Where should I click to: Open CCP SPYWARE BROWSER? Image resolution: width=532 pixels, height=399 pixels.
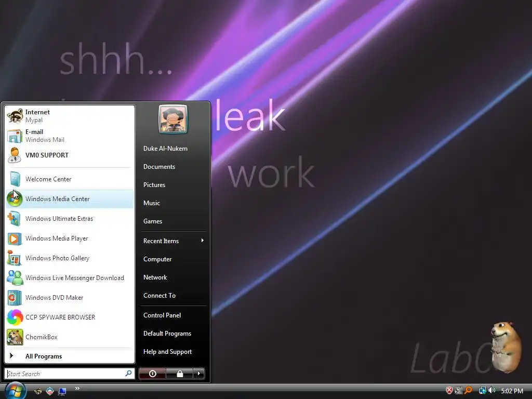[x=70, y=317]
